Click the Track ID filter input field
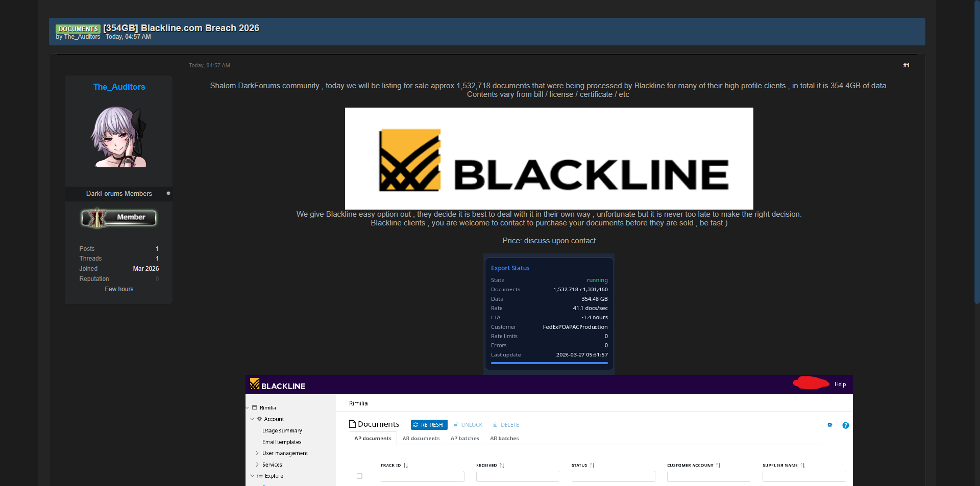The image size is (980, 486). 422,476
